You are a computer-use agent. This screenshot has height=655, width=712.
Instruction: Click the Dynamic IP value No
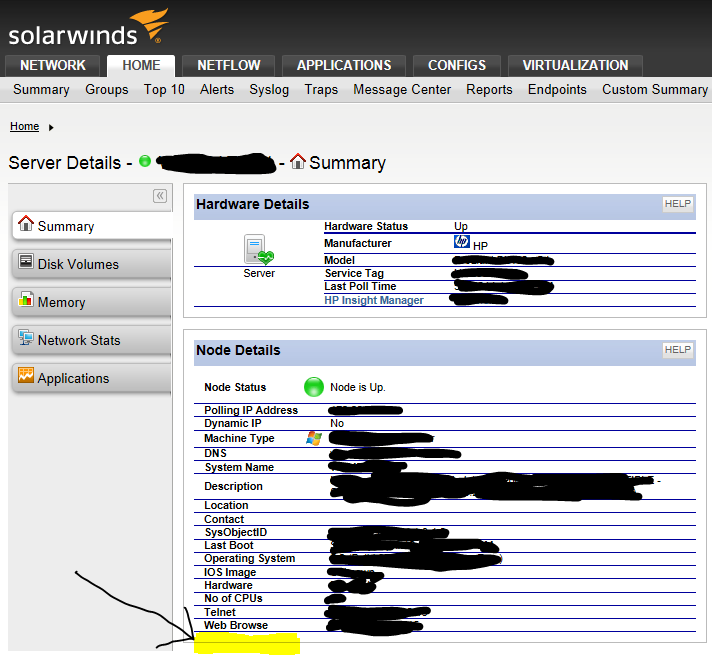pyautogui.click(x=337, y=423)
